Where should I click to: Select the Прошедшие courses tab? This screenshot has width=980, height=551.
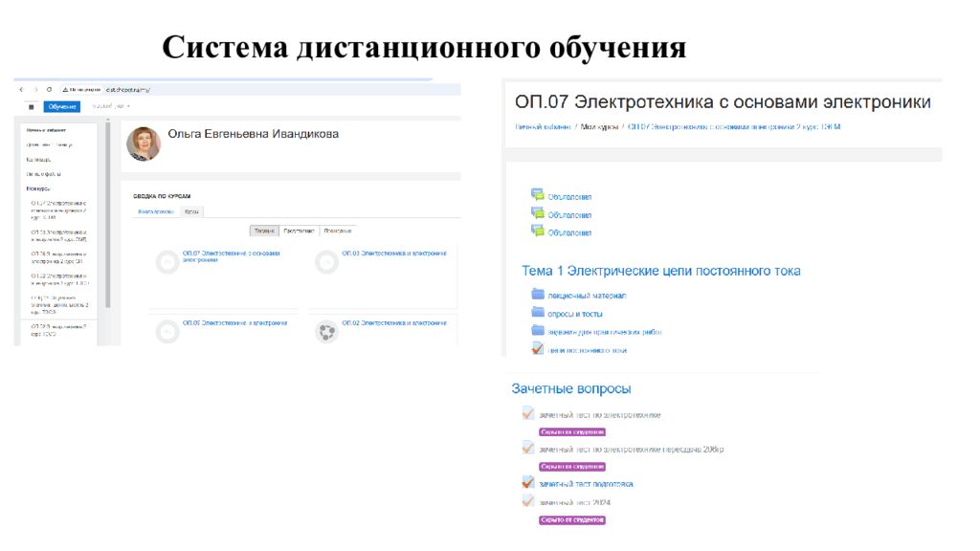[337, 231]
